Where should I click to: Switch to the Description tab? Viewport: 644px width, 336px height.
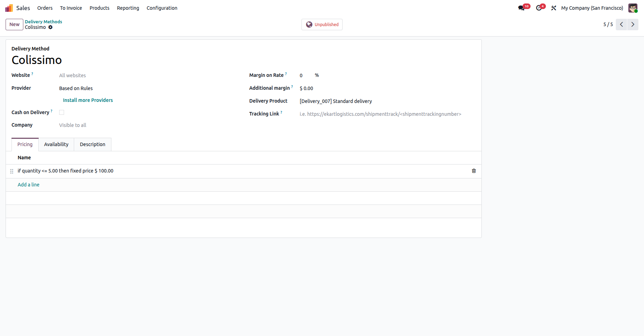pyautogui.click(x=93, y=144)
